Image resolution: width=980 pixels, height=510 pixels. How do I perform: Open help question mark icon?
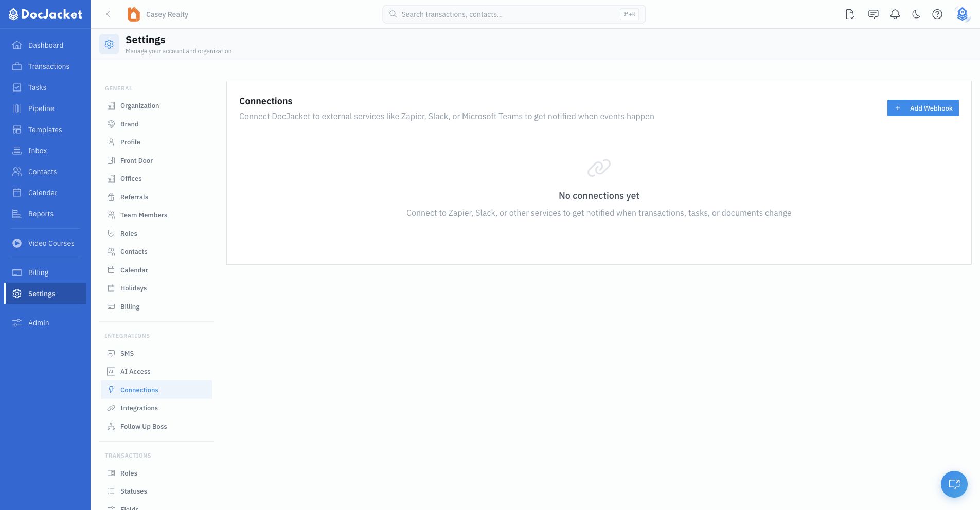pos(937,14)
